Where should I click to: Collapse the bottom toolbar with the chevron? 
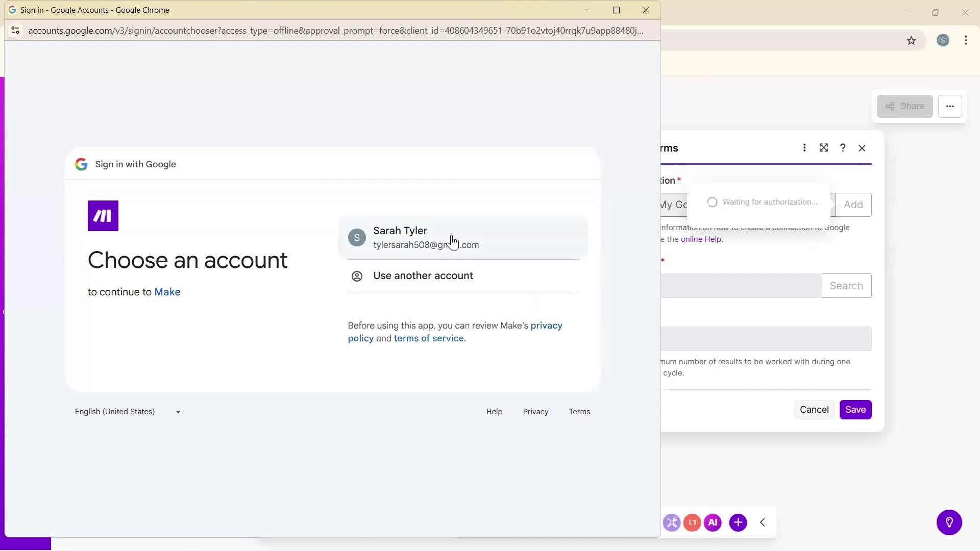pos(763,522)
